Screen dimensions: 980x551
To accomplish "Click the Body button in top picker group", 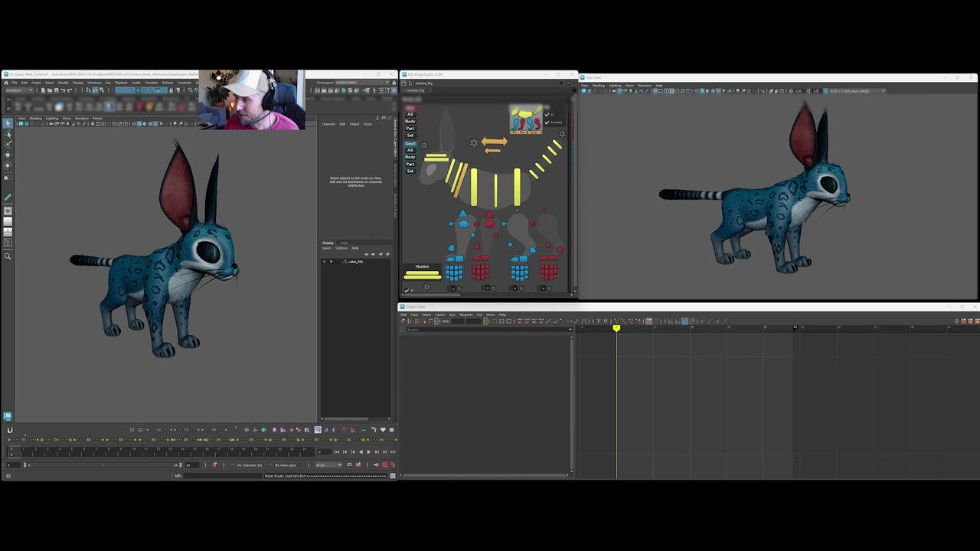I will click(410, 122).
